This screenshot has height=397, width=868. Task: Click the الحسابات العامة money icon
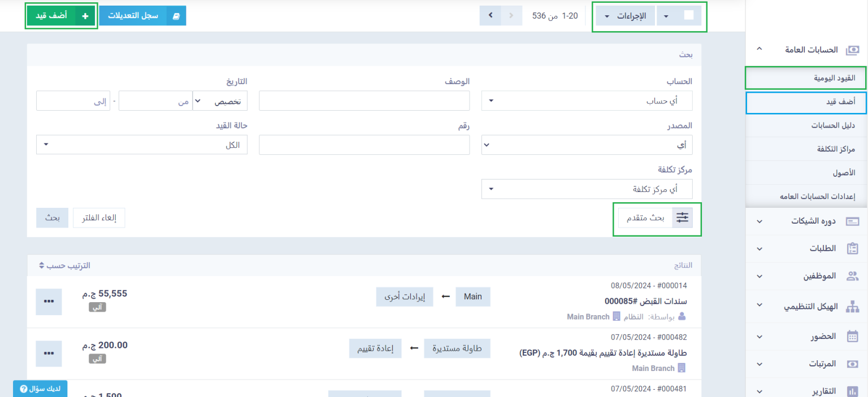tap(852, 50)
